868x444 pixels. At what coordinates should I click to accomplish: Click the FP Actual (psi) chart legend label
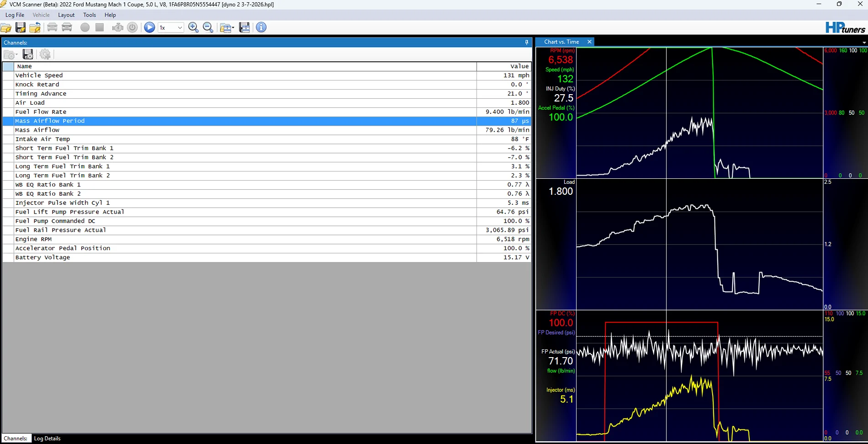pyautogui.click(x=558, y=352)
